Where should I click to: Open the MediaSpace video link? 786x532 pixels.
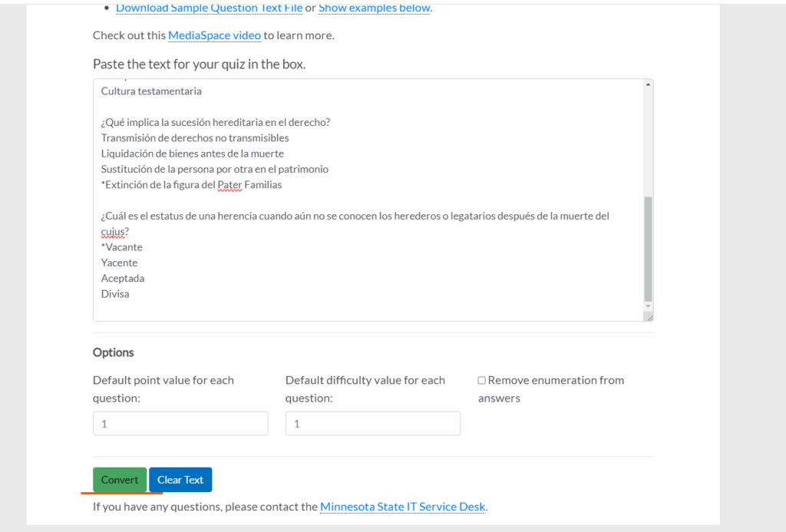(x=214, y=35)
